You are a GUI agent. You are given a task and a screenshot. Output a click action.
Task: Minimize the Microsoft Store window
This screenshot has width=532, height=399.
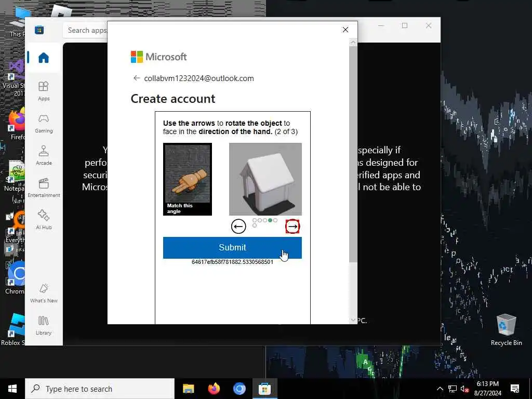[381, 25]
